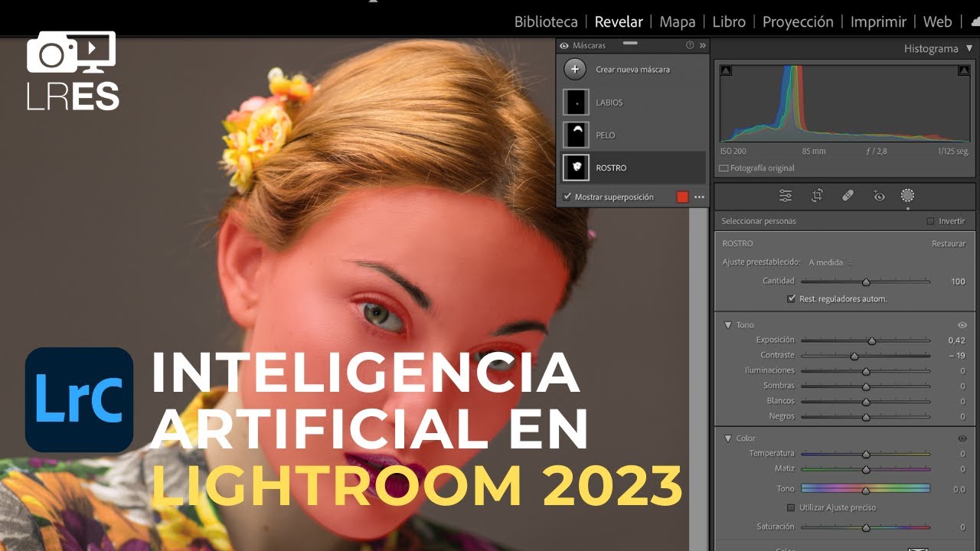Toggle Color section visibility eye
This screenshot has height=551, width=980.
pos(962,439)
